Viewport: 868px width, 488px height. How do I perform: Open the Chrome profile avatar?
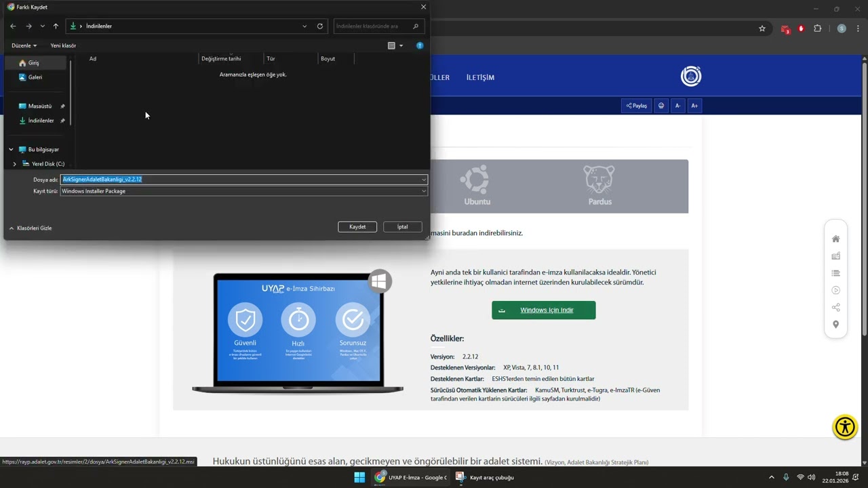(x=842, y=28)
